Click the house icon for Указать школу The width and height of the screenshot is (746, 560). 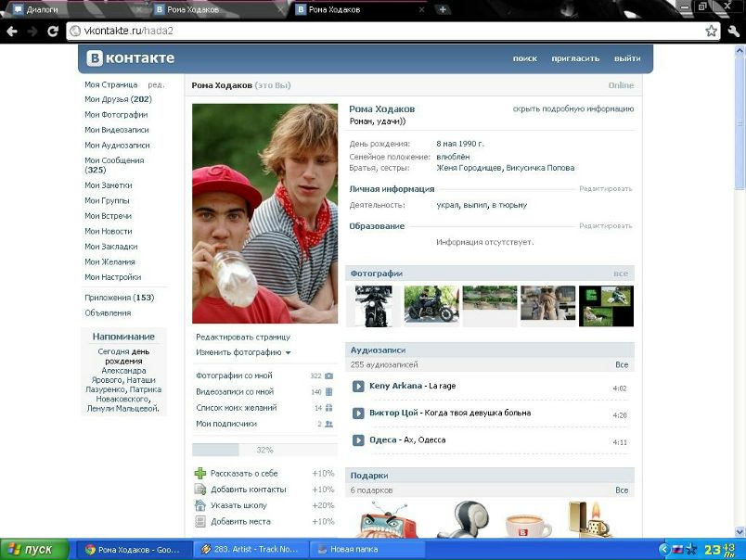(x=200, y=505)
